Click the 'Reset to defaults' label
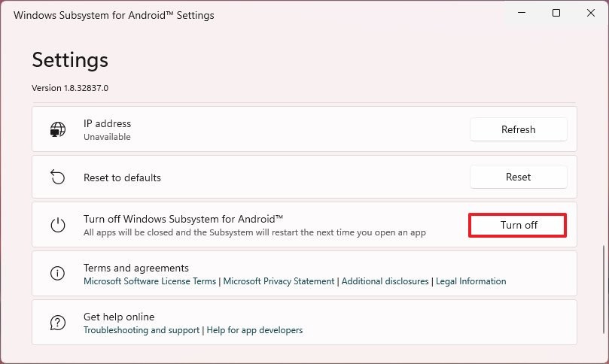This screenshot has width=609, height=364. (122, 177)
